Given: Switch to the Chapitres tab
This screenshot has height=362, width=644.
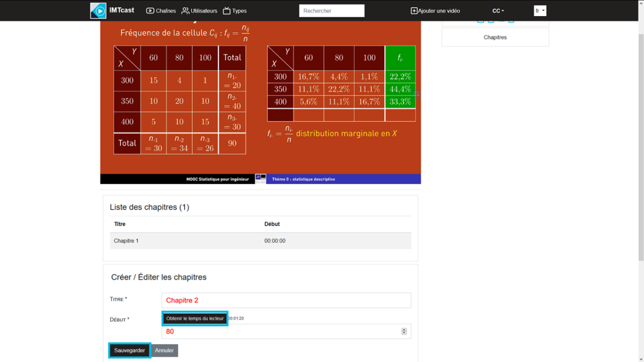Looking at the screenshot, I should (x=495, y=38).
